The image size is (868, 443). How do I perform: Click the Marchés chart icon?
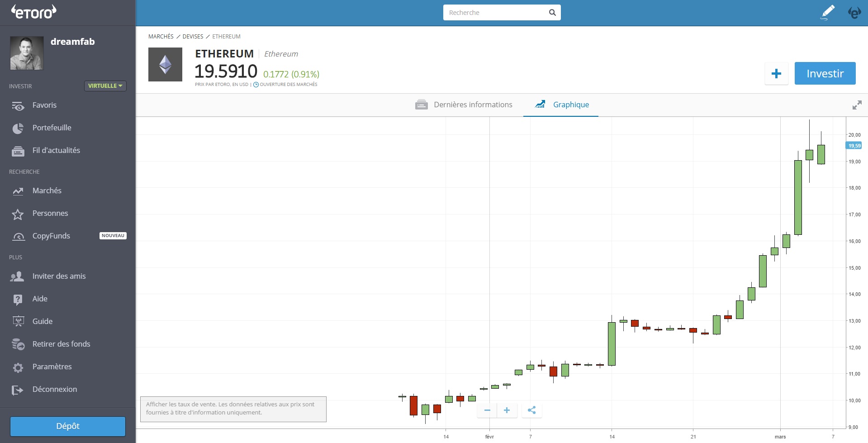tap(18, 191)
